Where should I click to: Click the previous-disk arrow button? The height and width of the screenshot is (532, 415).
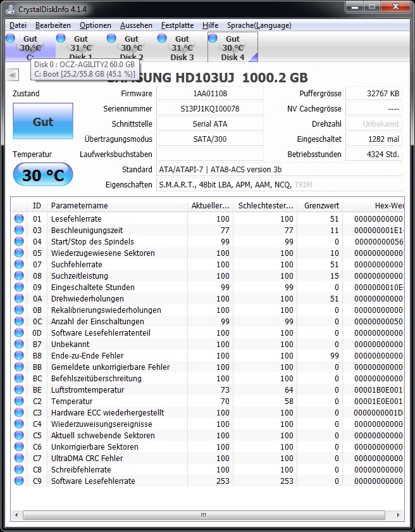pyautogui.click(x=13, y=75)
